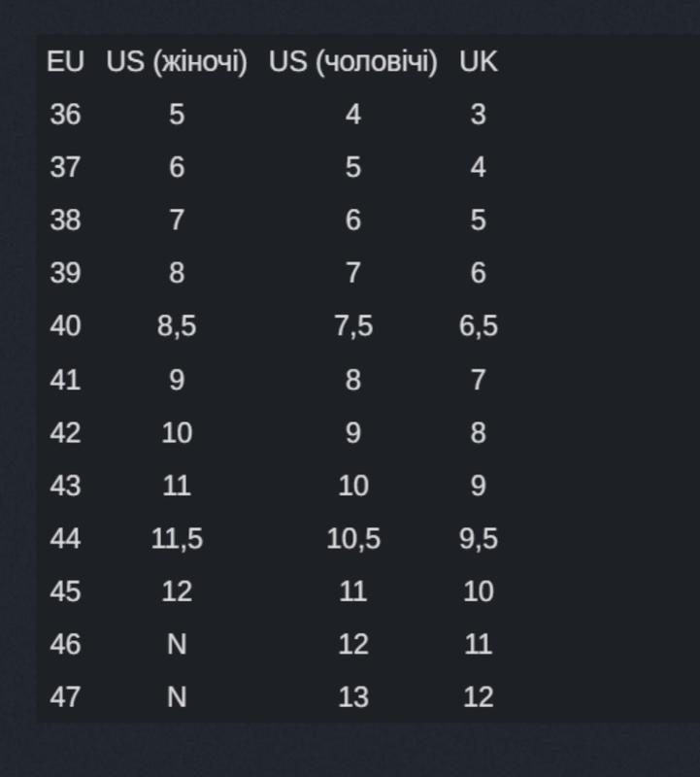The height and width of the screenshot is (777, 700).
Task: Click men's US 10,5 value
Action: tap(353, 539)
